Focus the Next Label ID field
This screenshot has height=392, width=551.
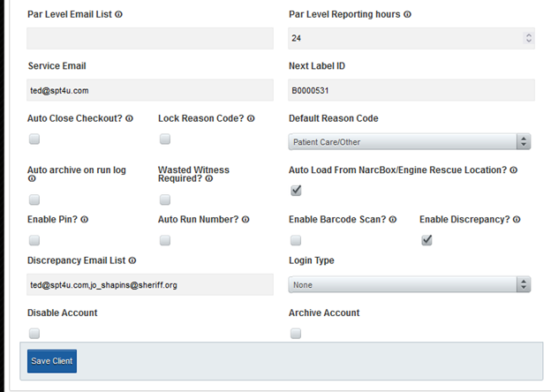coord(411,90)
